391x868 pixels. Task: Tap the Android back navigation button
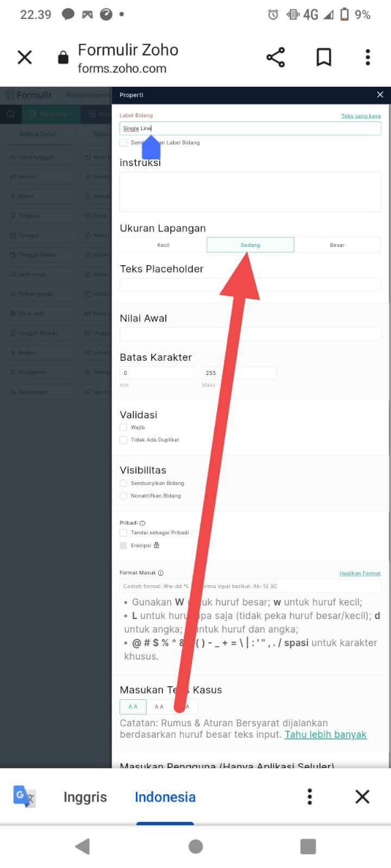click(x=82, y=846)
